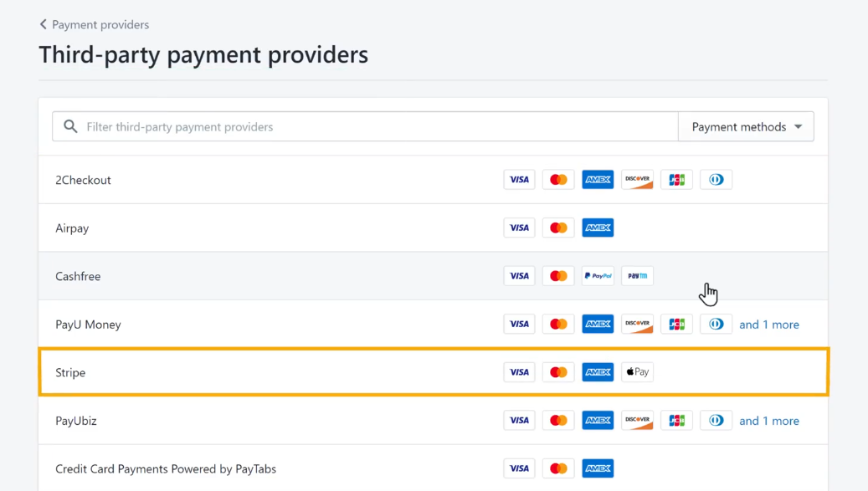The height and width of the screenshot is (491, 868).
Task: Click the Amex icon in the Stripe row
Action: (598, 372)
